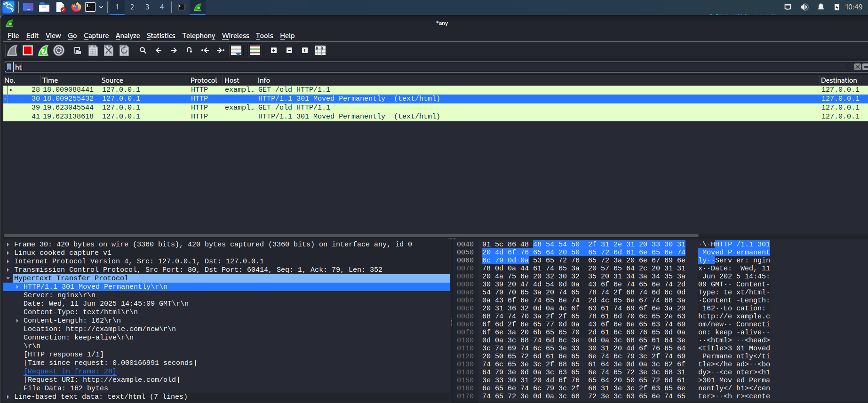Open the Help menu
This screenshot has width=868, height=403.
point(287,36)
